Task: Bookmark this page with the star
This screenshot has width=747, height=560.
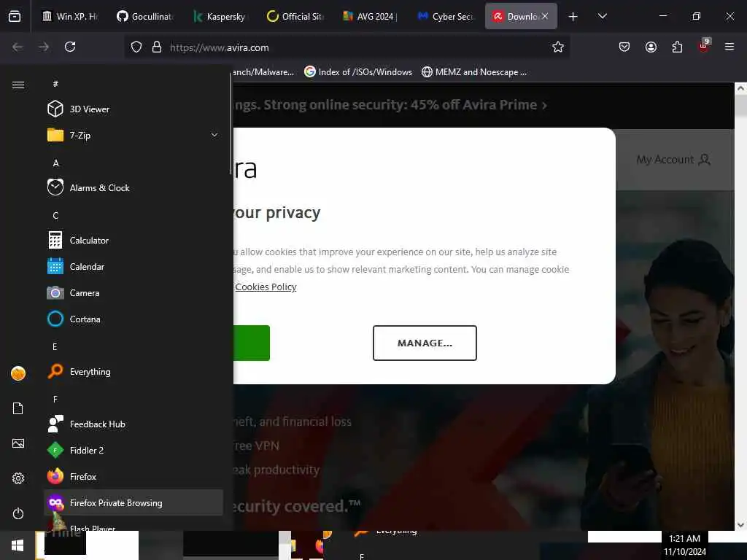Action: point(558,47)
